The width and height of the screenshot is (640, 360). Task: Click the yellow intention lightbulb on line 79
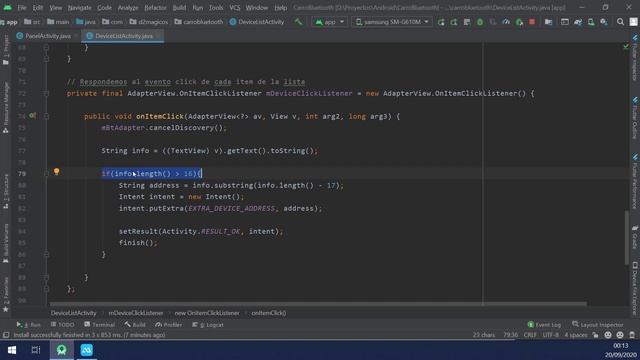pyautogui.click(x=56, y=172)
